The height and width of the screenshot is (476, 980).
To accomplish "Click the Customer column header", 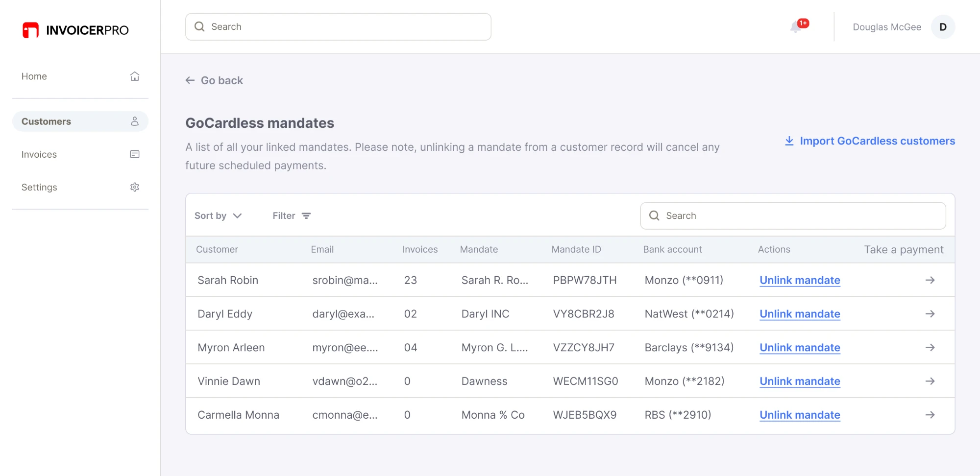I will coord(217,249).
